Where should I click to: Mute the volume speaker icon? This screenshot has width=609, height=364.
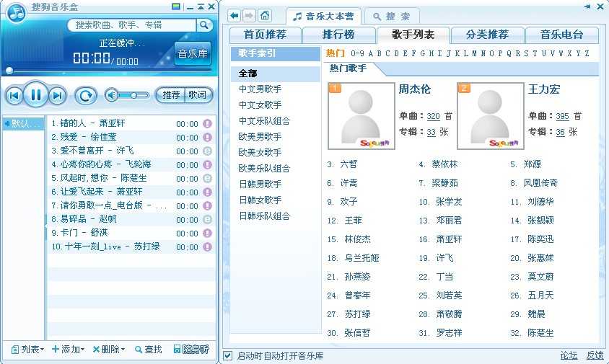point(111,95)
